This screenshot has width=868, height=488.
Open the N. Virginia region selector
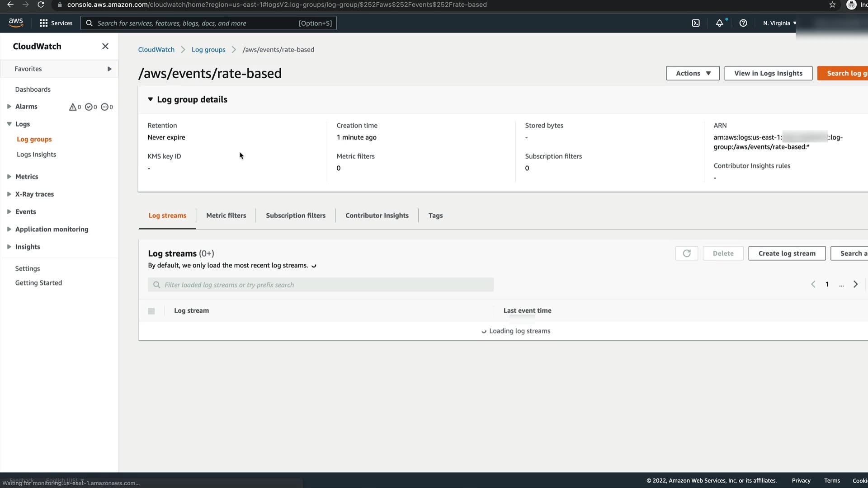[x=779, y=23]
